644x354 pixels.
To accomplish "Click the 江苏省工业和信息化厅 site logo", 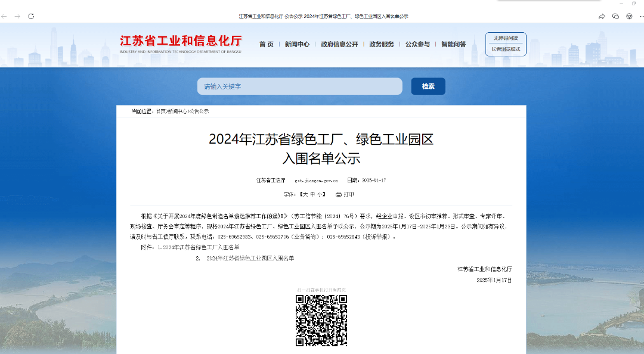I will coord(181,42).
